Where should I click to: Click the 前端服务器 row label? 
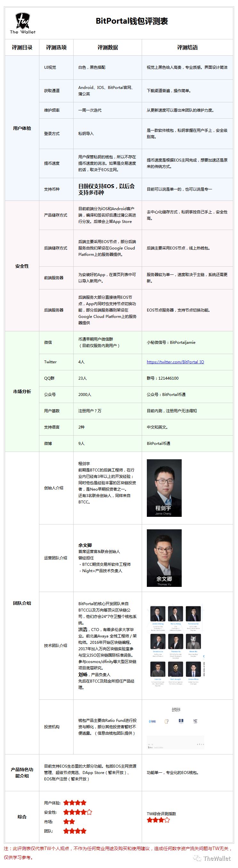(54, 278)
